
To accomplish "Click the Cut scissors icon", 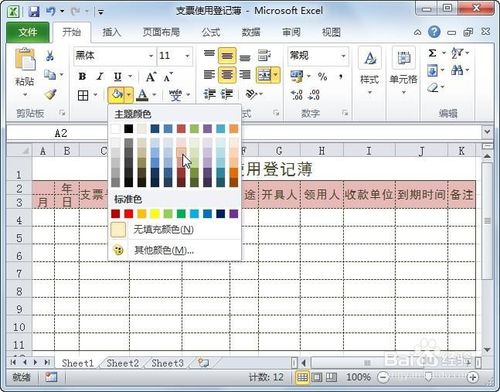I will 50,56.
